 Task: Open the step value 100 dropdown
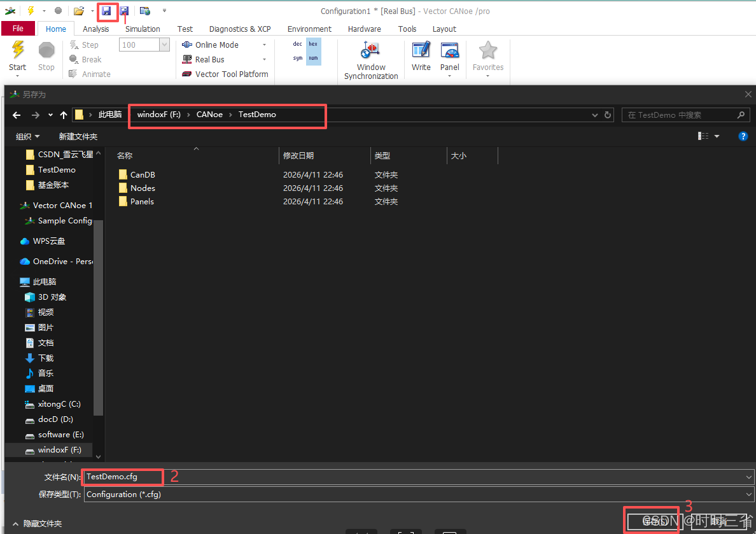(164, 45)
